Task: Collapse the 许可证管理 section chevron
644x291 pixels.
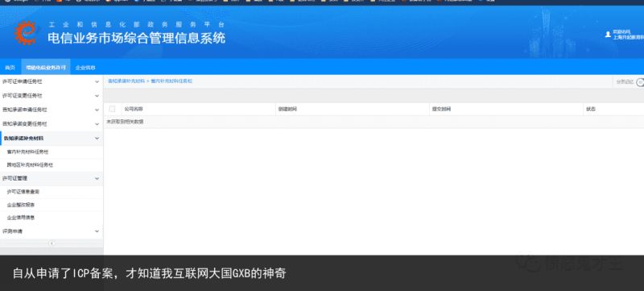Action: (97, 178)
